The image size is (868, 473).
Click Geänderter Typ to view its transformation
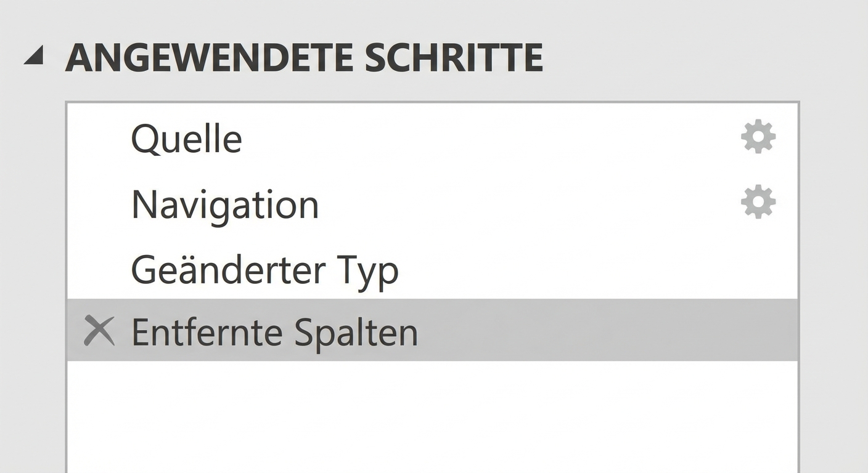(x=265, y=268)
